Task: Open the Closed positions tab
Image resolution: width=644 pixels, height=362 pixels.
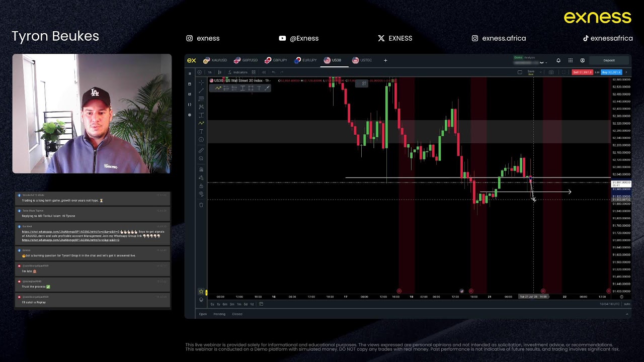Action: [x=237, y=314]
